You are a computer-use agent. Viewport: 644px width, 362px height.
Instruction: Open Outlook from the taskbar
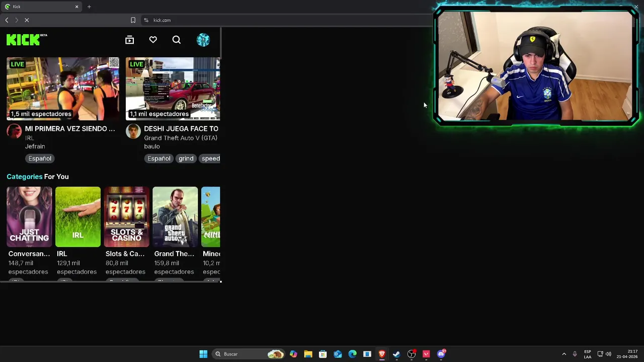[x=338, y=354]
